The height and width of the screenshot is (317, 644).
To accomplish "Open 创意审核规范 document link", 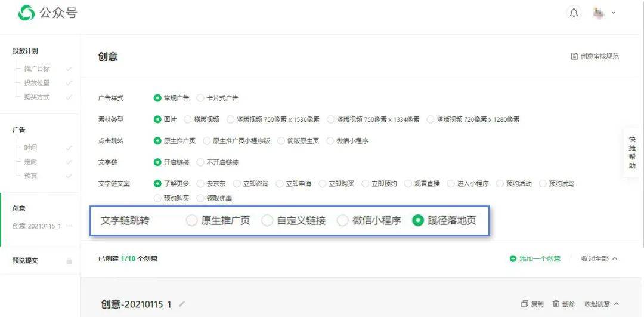I will point(595,56).
